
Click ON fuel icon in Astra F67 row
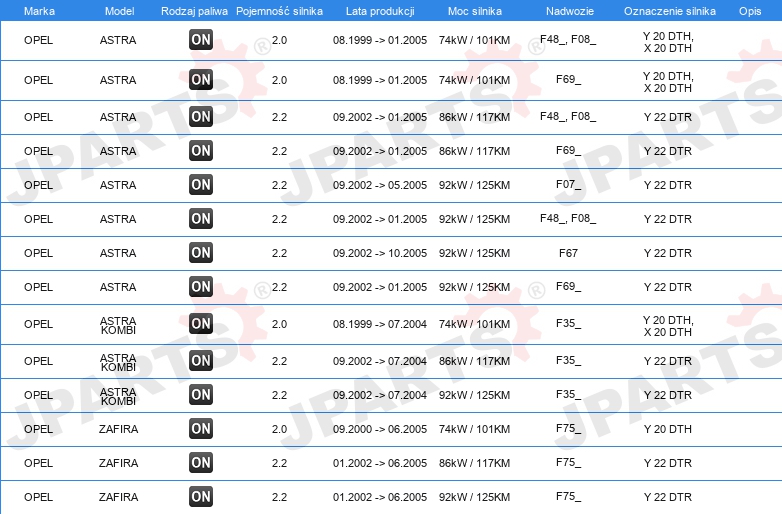coord(201,252)
